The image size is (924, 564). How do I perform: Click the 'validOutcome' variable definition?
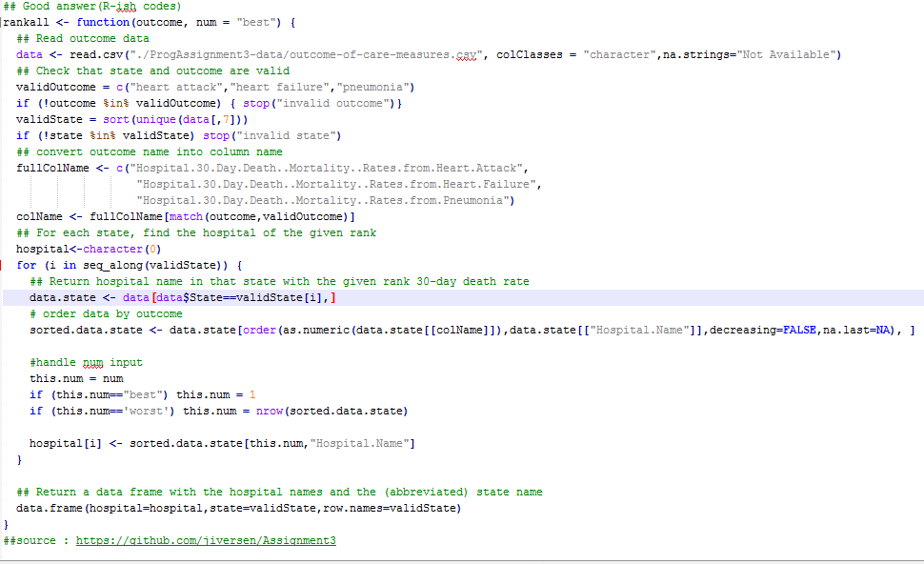(x=56, y=87)
